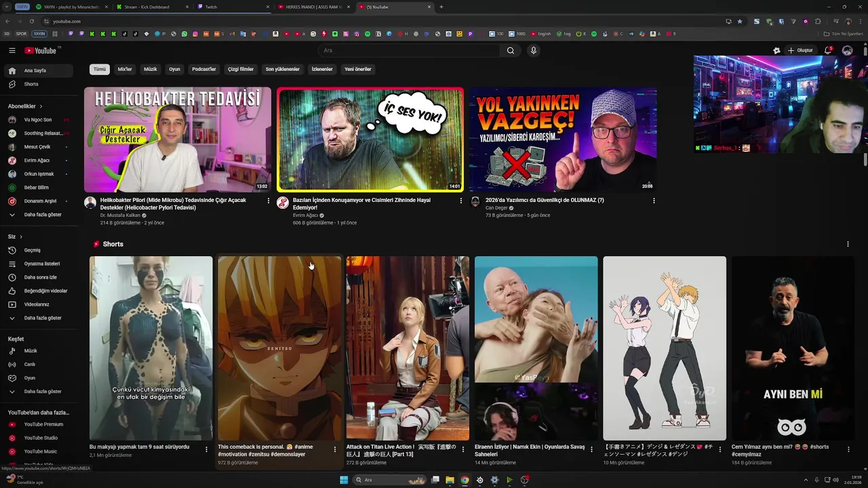
Task: Select the İzlenenler filter chip
Action: click(x=322, y=69)
